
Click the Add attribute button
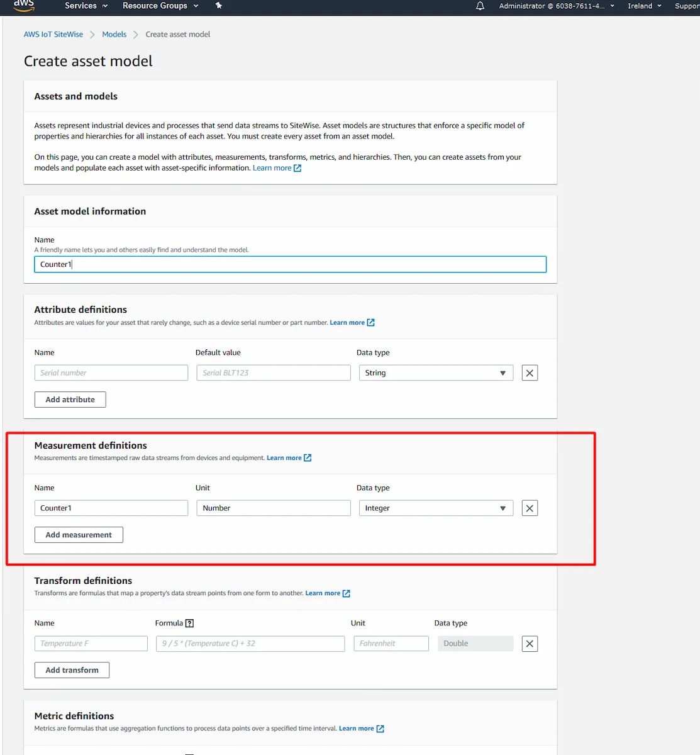(x=70, y=400)
